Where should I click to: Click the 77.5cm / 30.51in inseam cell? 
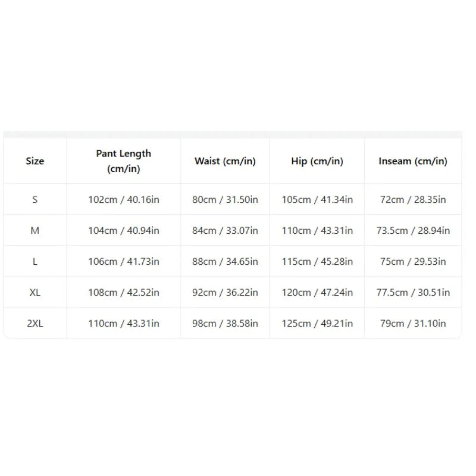(x=413, y=293)
